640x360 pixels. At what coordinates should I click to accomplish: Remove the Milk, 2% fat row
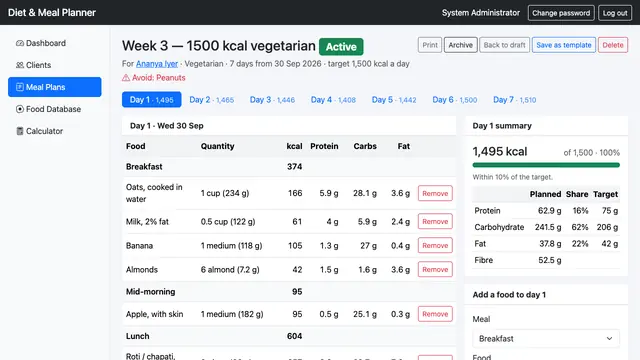coord(435,221)
